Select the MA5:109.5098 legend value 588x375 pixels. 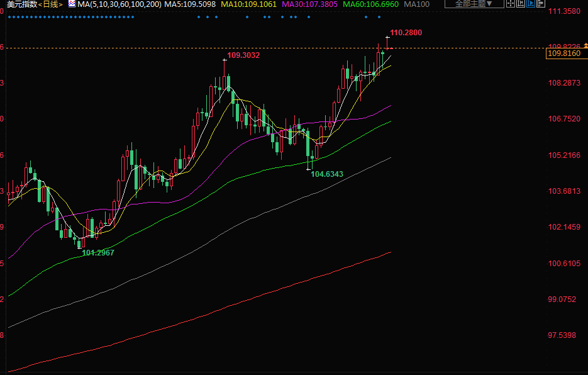190,4
